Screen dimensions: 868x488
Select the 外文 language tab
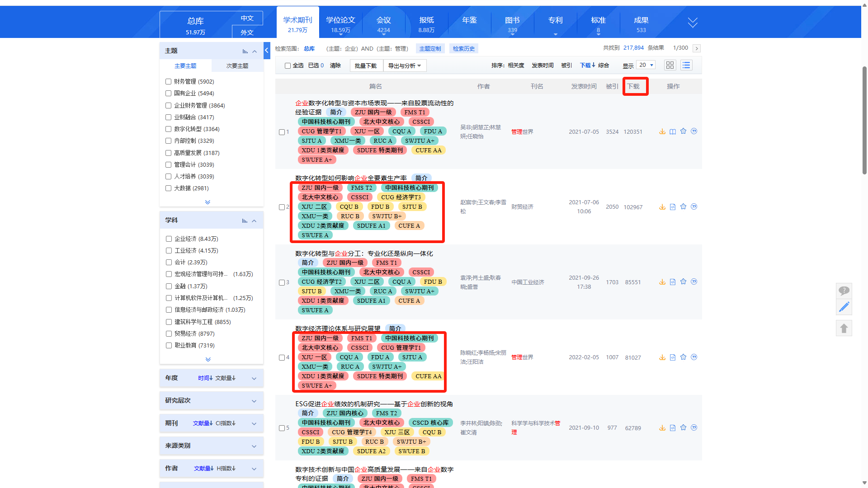pyautogui.click(x=247, y=32)
